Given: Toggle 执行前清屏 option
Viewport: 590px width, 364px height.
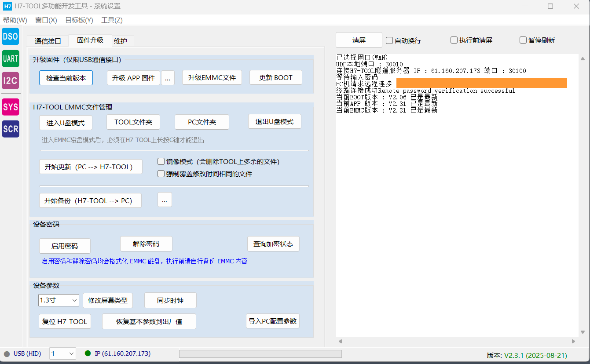Looking at the screenshot, I should (454, 40).
